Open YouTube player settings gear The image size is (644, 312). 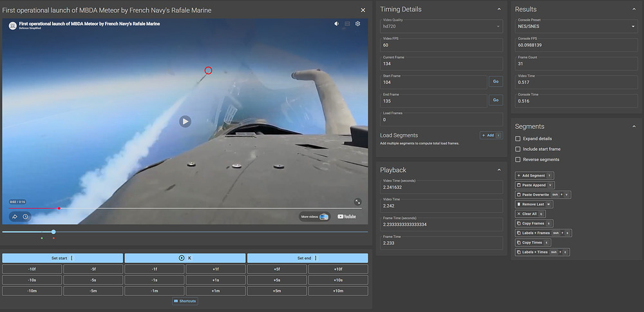(x=357, y=24)
